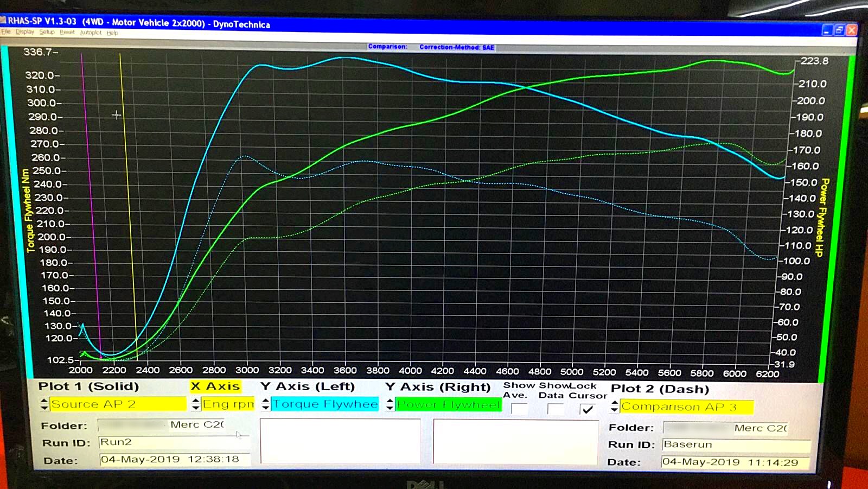Image resolution: width=868 pixels, height=489 pixels.
Task: Click Plot 2 Comparison stepper arrows
Action: 614,407
